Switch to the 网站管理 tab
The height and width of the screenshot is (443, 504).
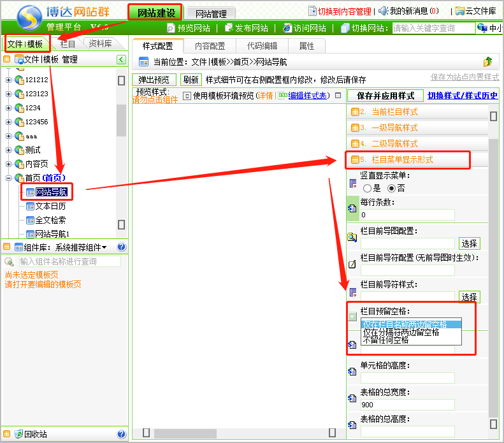pyautogui.click(x=211, y=13)
